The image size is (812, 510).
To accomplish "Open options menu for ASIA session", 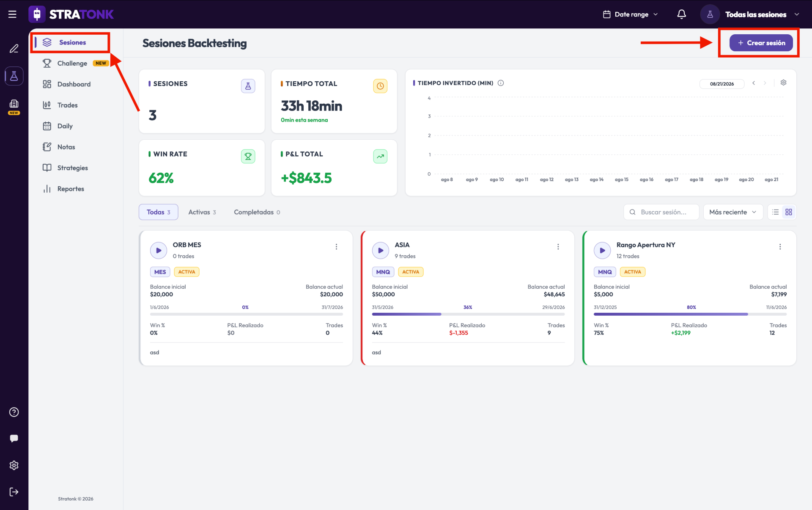I will (558, 247).
